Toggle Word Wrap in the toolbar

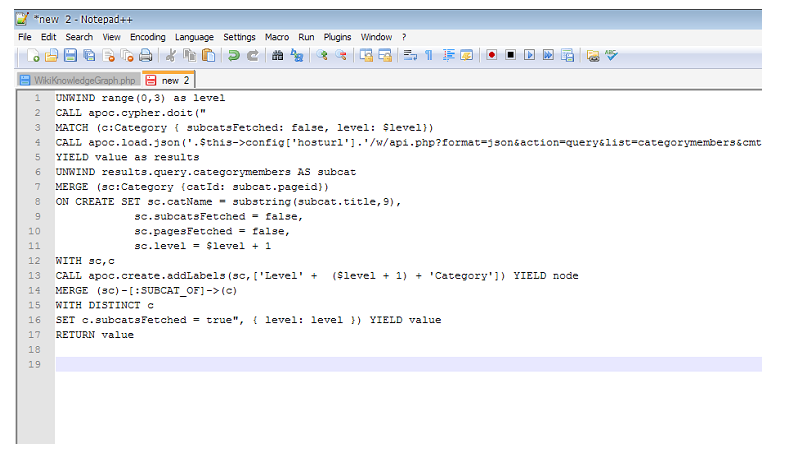click(x=410, y=56)
